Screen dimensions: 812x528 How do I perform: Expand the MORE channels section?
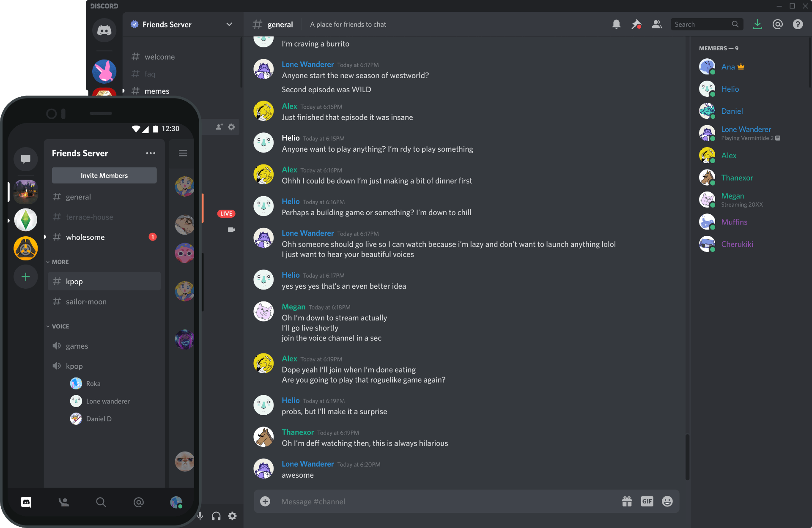point(60,262)
